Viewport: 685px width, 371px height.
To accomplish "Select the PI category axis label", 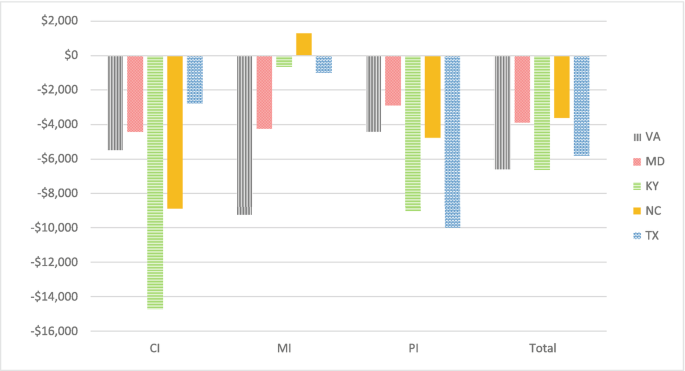I will pos(413,348).
